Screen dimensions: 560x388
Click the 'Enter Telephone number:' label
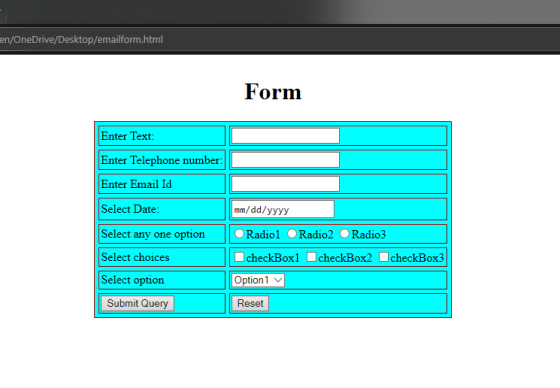pos(162,160)
